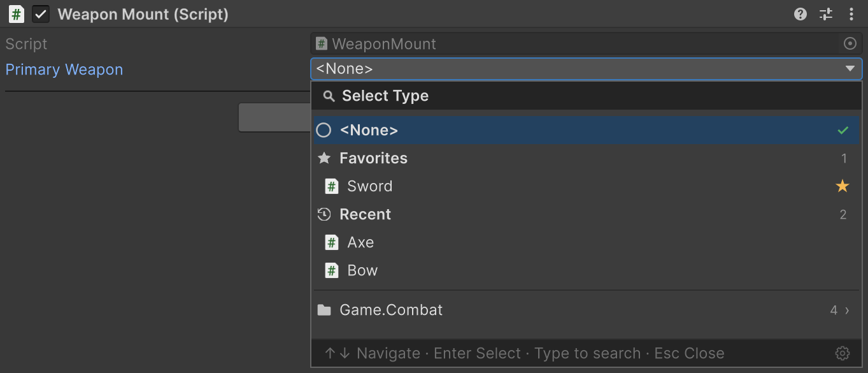The image size is (868, 373).
Task: Open the component presets sliders icon
Action: pos(826,14)
